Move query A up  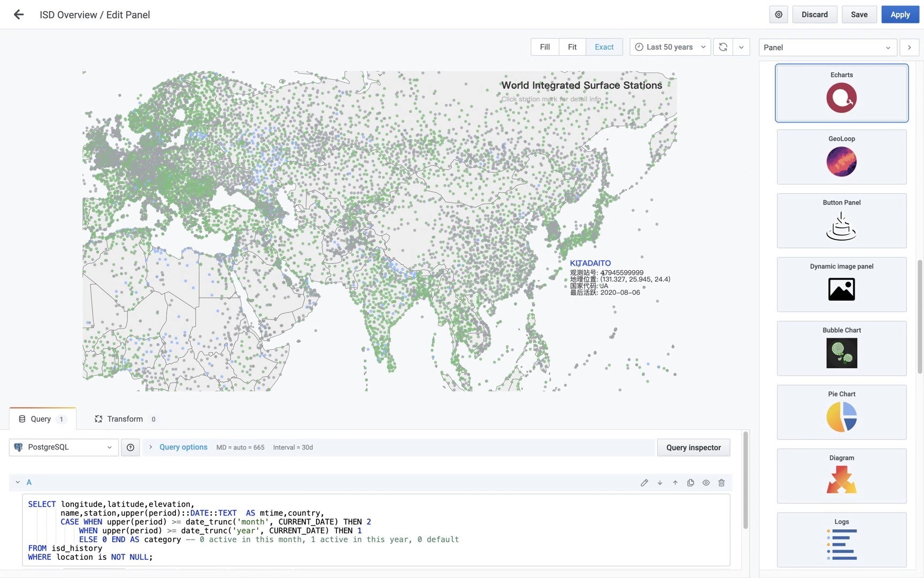(675, 483)
